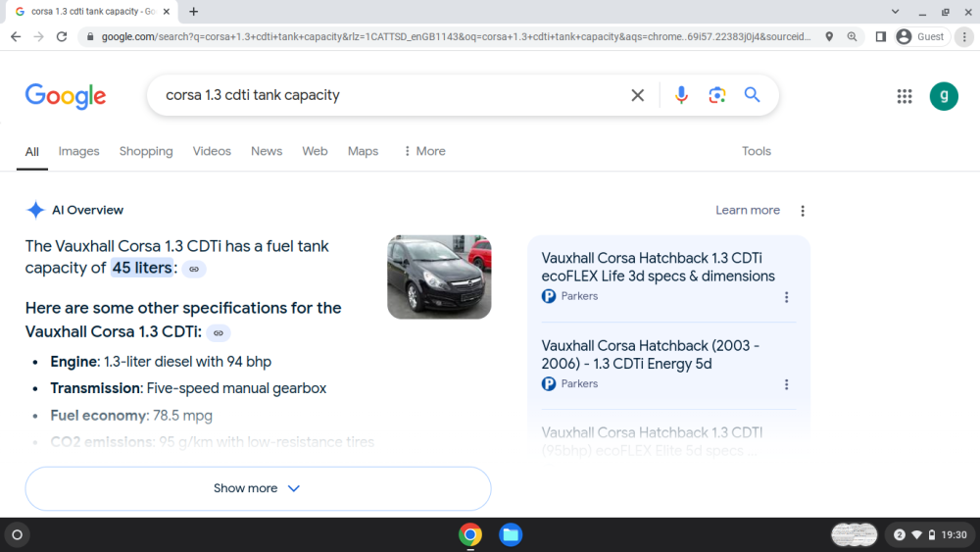
Task: Select the All results tab
Action: [32, 152]
